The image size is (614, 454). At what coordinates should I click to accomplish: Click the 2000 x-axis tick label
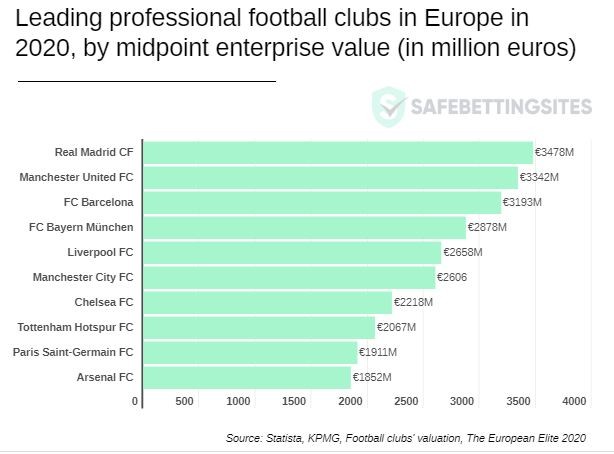(x=350, y=401)
